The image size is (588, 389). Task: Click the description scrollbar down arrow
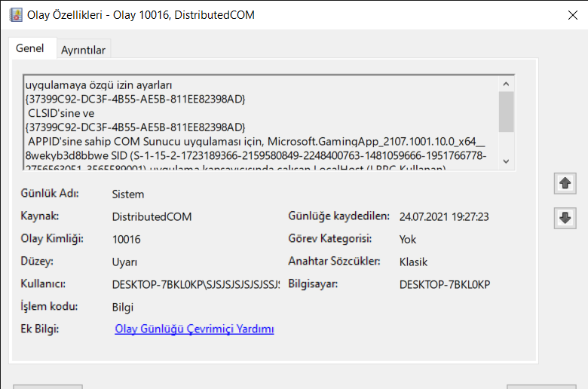click(x=507, y=161)
